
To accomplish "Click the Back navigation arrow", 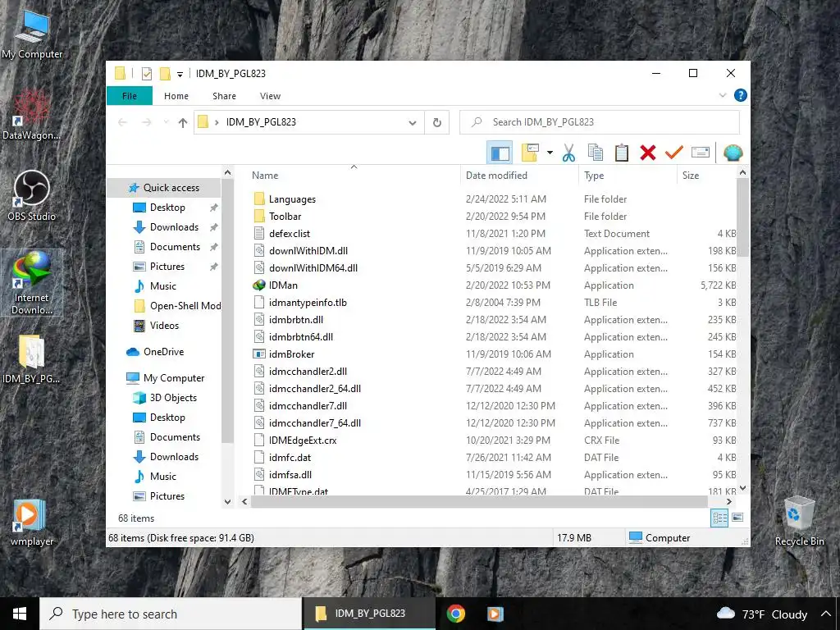I will (x=122, y=122).
